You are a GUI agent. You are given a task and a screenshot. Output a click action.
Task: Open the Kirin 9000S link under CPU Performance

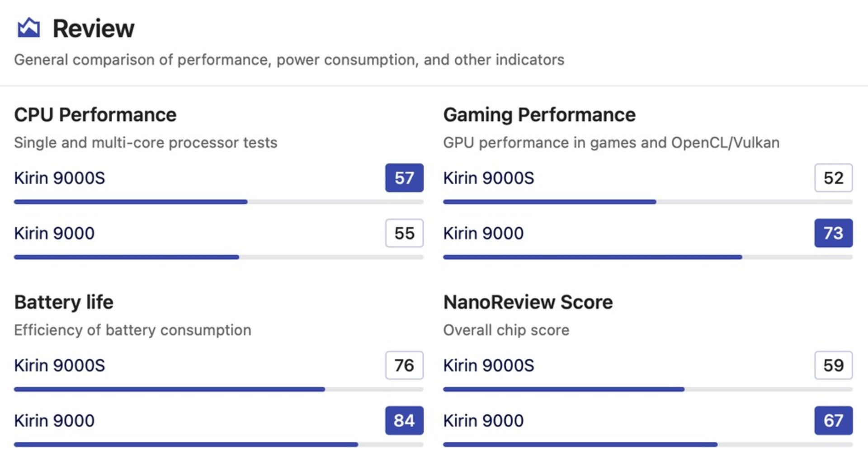tap(60, 178)
